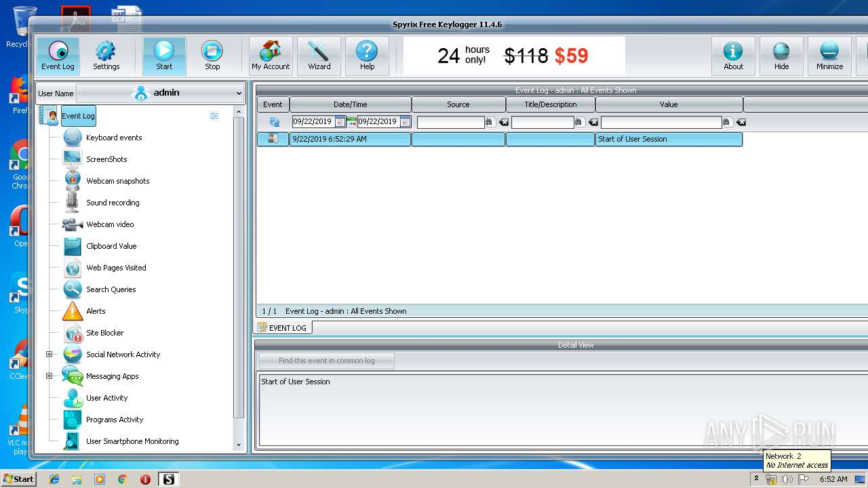This screenshot has width=868, height=488.
Task: Select the 9/22/2019 6:52:29 AM event row
Action: coord(500,139)
